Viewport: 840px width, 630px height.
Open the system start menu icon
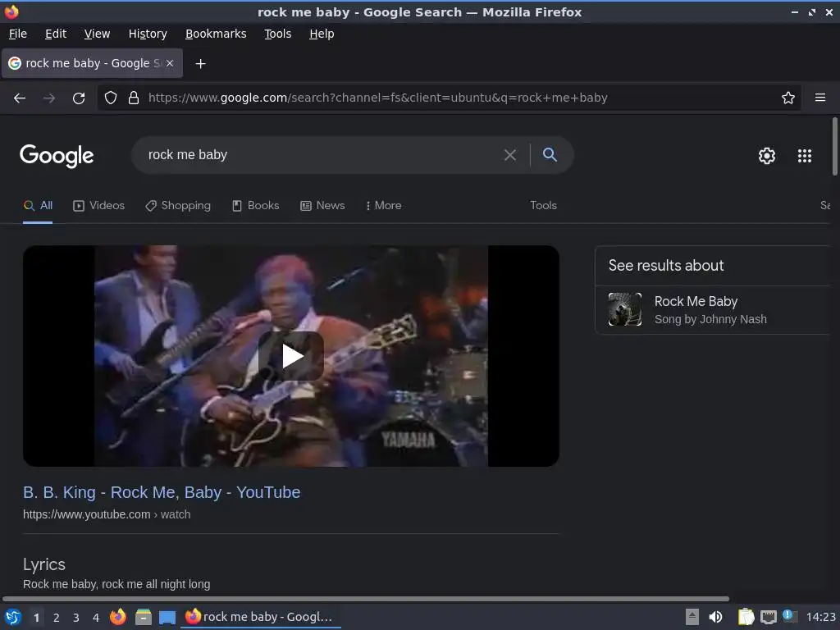point(13,617)
